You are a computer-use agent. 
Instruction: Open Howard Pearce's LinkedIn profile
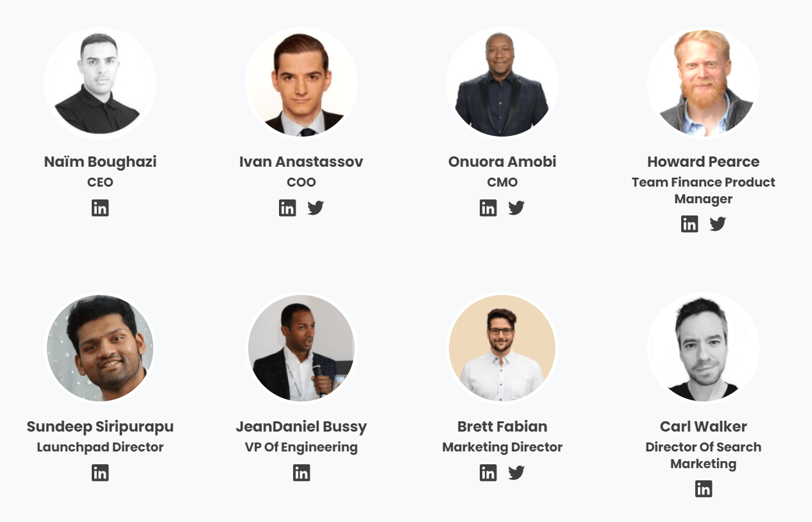click(x=689, y=224)
